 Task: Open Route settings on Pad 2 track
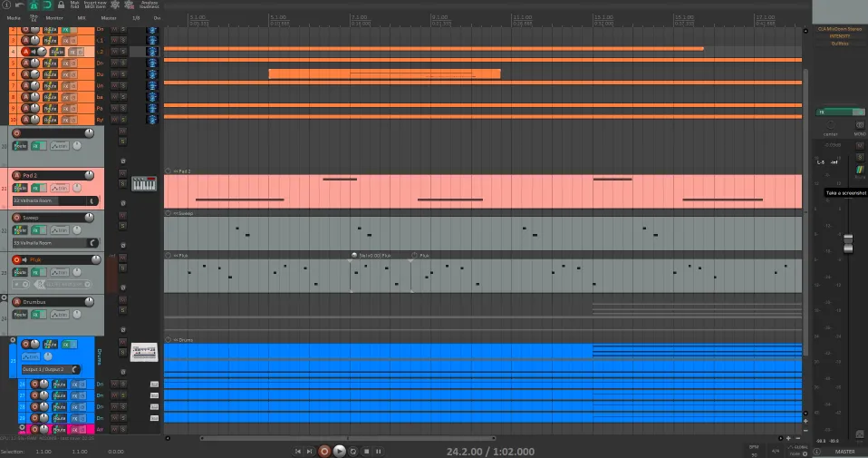(x=20, y=189)
